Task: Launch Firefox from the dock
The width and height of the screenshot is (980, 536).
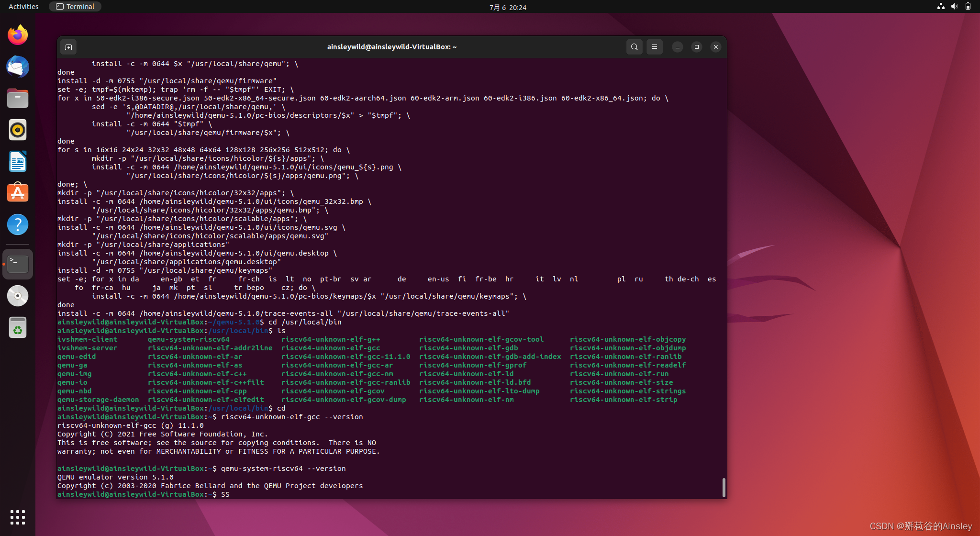Action: point(18,35)
